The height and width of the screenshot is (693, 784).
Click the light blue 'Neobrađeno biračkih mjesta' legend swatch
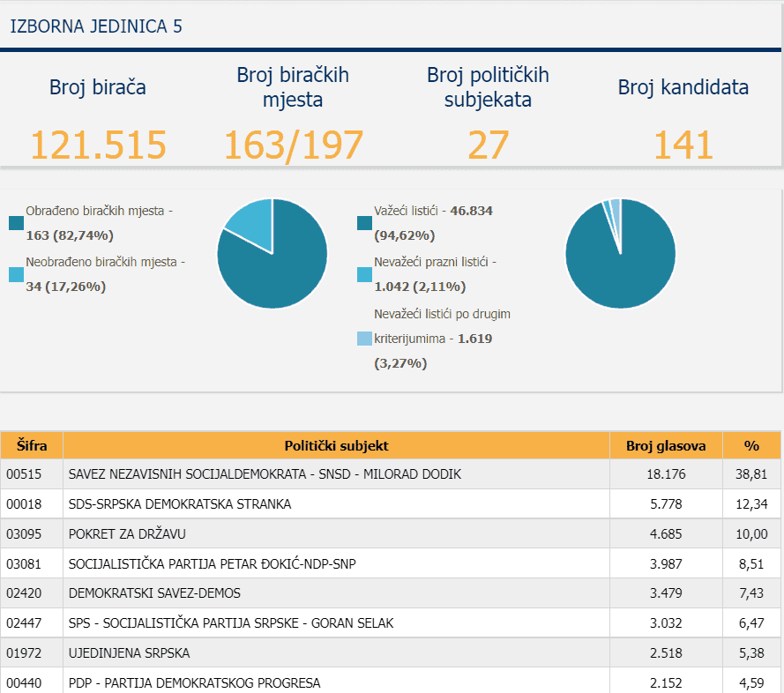tap(17, 274)
